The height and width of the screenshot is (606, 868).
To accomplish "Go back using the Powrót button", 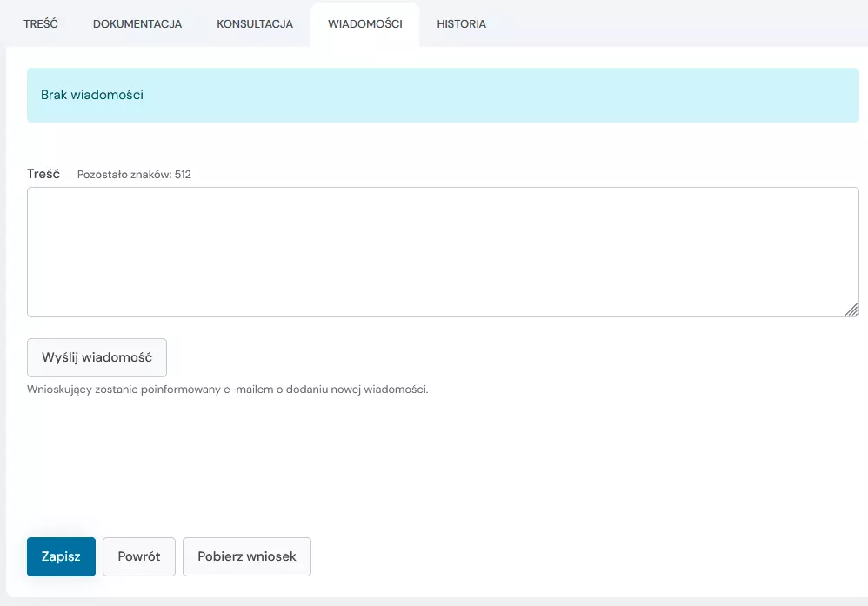I will point(139,556).
